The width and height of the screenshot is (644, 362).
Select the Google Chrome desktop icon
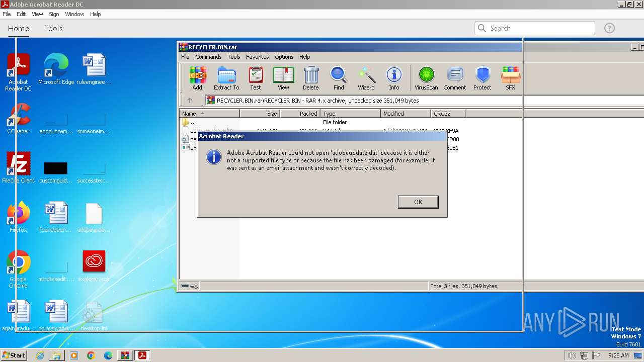19,269
